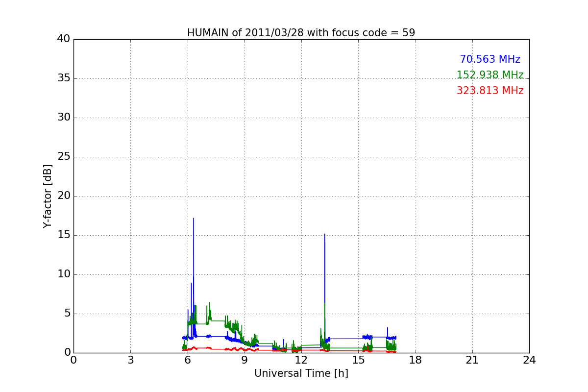Click the x-axis tick label 24
This screenshot has height=392, width=588.
pos(529,360)
